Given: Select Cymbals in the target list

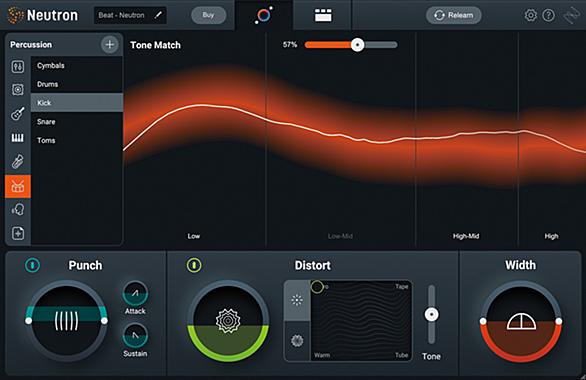Looking at the screenshot, I should click(x=77, y=66).
